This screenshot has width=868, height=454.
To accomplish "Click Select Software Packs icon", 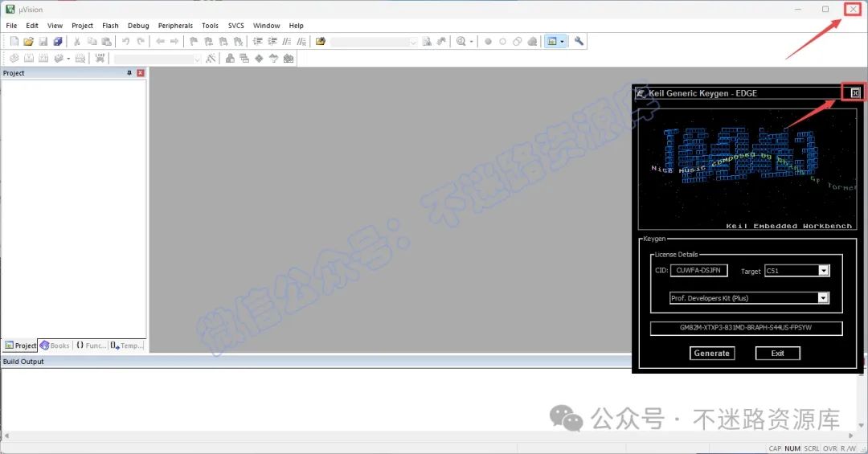I will pyautogui.click(x=273, y=58).
